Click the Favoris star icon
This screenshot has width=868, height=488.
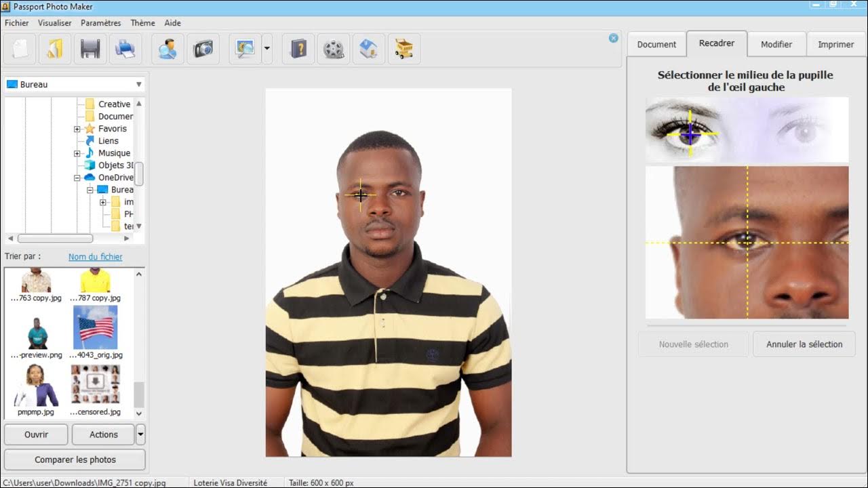(x=90, y=129)
